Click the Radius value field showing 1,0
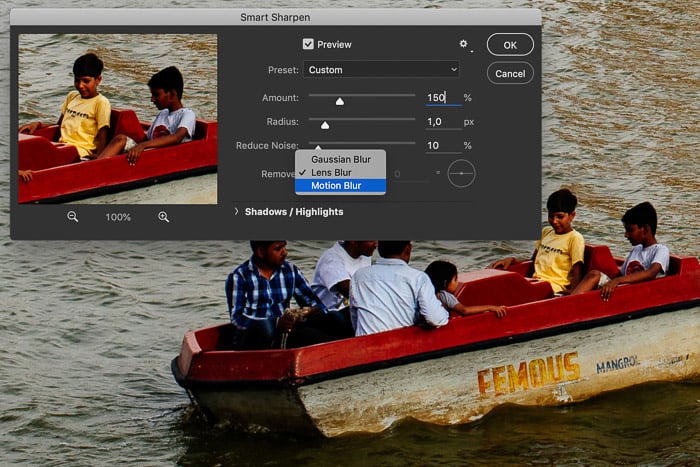700x467 pixels. (442, 122)
